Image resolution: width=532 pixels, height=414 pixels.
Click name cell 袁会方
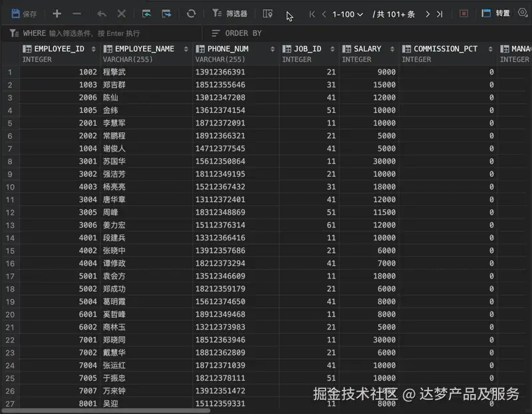pos(146,276)
